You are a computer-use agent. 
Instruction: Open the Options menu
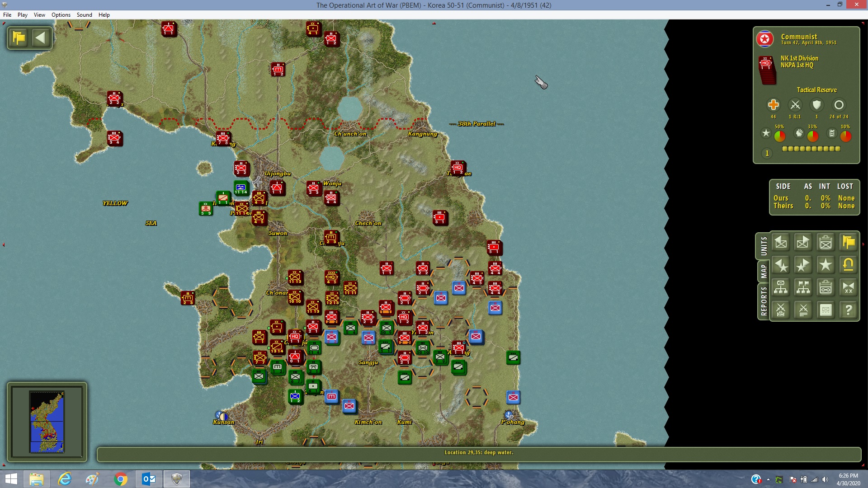[x=61, y=15]
